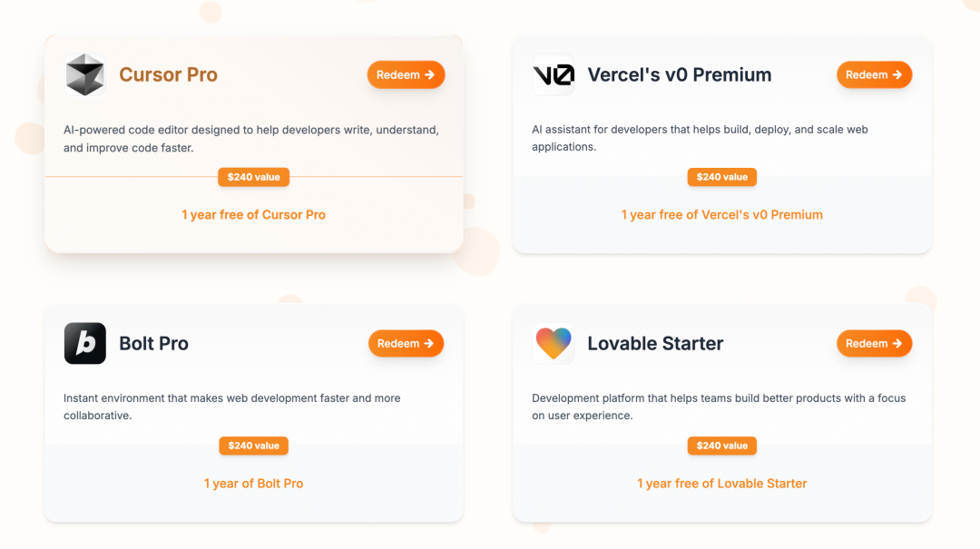Select the Lovable Starter title text

655,343
